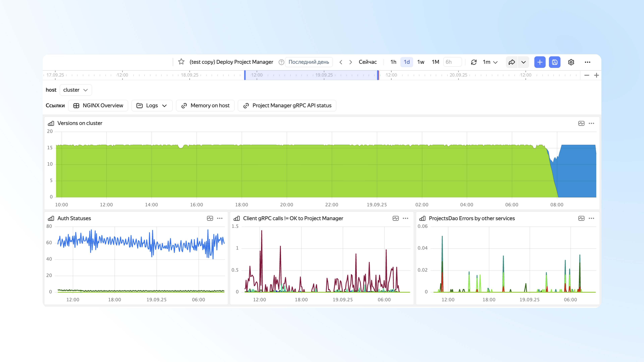The height and width of the screenshot is (362, 644).
Task: Click Сейчас to jump to now
Action: [367, 62]
